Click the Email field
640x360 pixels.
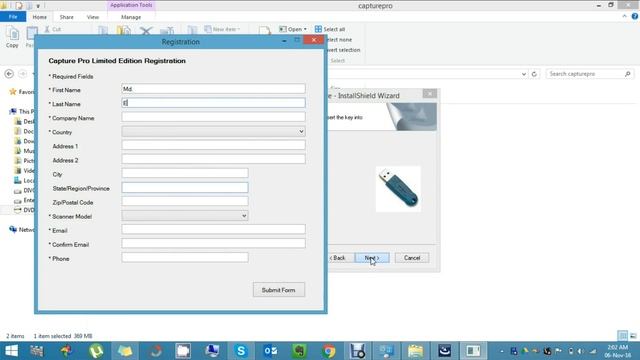click(213, 229)
